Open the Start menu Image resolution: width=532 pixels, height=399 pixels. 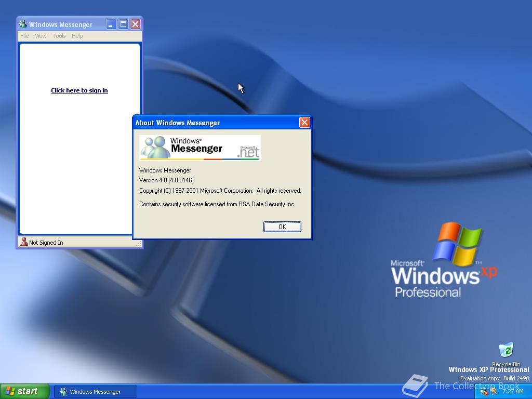24,392
